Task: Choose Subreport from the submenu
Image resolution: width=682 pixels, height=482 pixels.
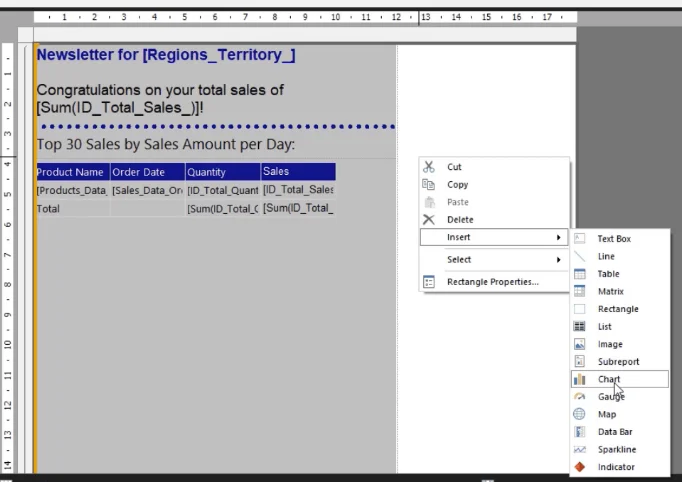Action: tap(619, 362)
